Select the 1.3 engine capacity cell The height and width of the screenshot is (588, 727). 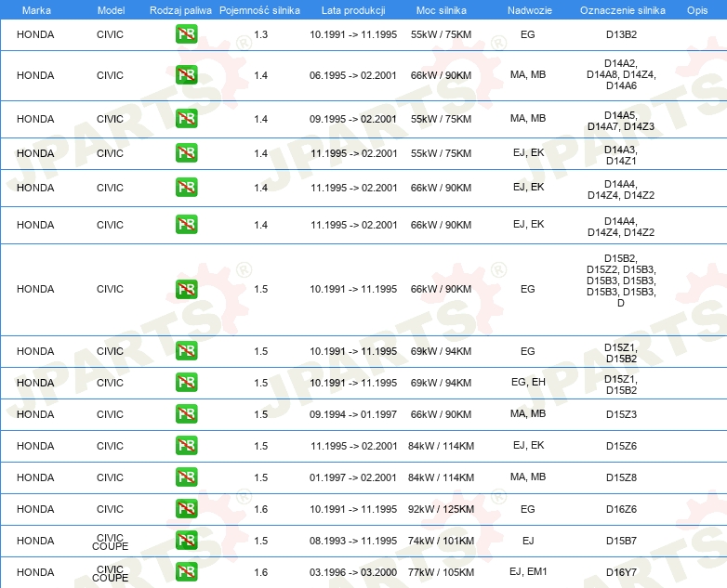261,34
